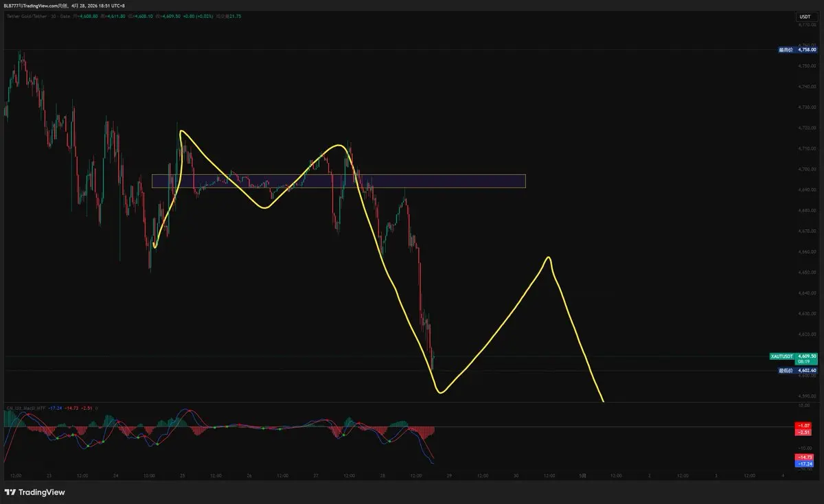Click the 4,730.00 price axis label
This screenshot has height=504, width=824.
[x=807, y=107]
